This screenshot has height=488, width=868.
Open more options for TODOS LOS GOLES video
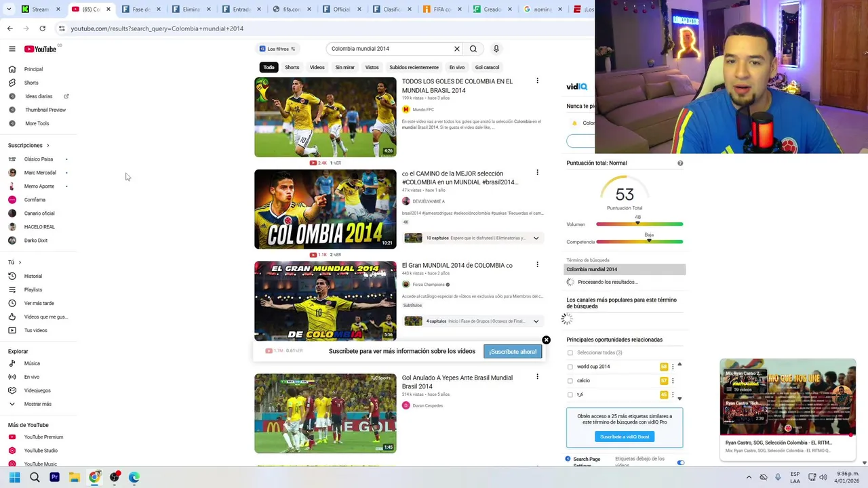click(538, 81)
